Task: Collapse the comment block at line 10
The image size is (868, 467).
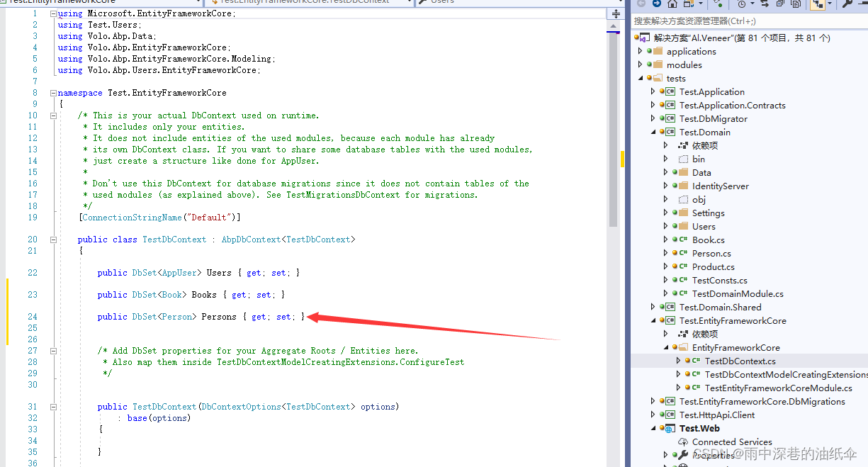Action: tap(53, 116)
